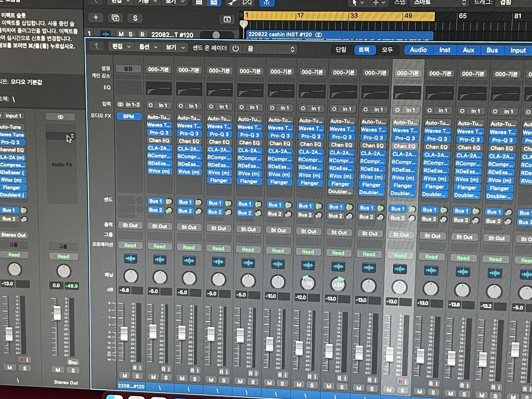
Task: Switch the mixer view to 단일
Action: tap(341, 49)
